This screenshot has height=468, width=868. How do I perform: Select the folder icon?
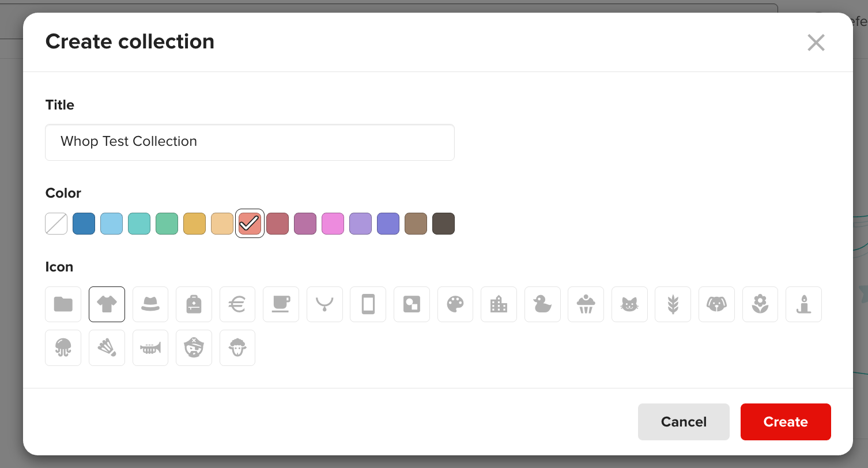[63, 304]
